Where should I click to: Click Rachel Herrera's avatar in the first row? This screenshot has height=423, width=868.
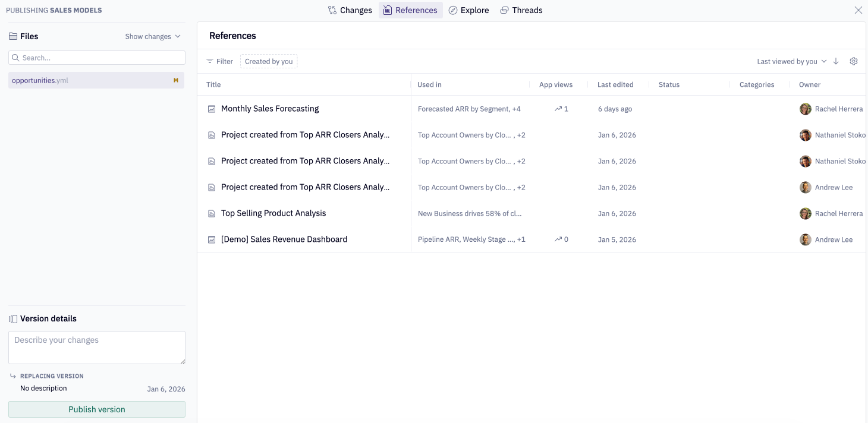coord(805,109)
